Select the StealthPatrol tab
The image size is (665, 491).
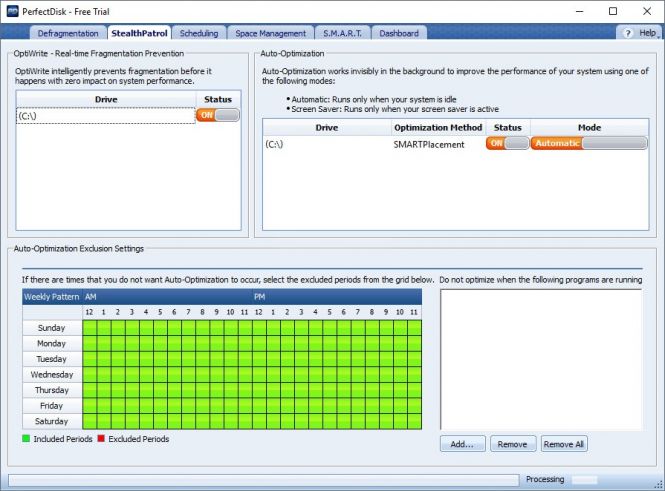coord(139,33)
